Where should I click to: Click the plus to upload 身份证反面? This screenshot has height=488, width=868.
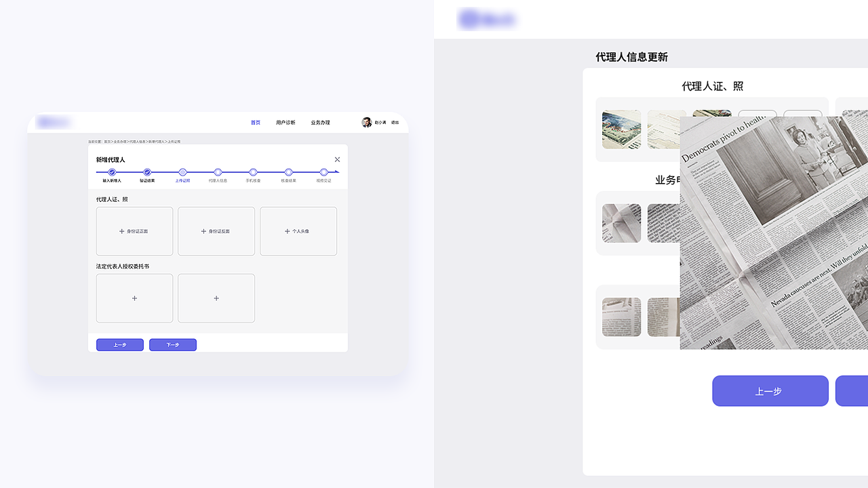(216, 231)
